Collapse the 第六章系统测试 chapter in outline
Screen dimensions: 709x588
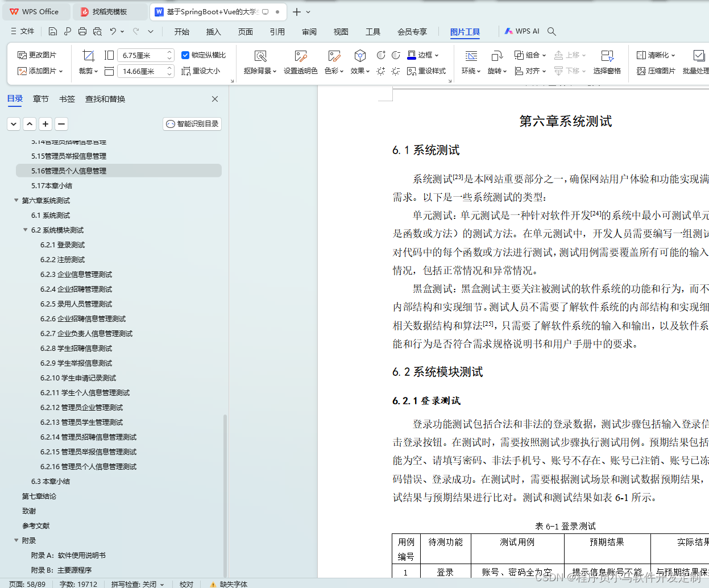point(16,200)
